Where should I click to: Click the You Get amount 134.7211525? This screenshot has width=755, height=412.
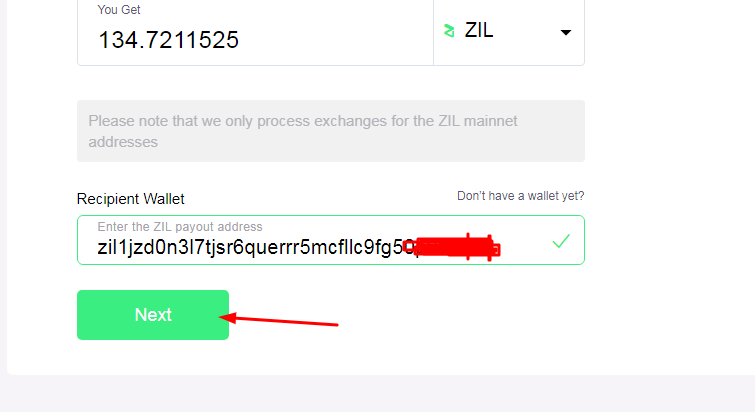point(168,39)
